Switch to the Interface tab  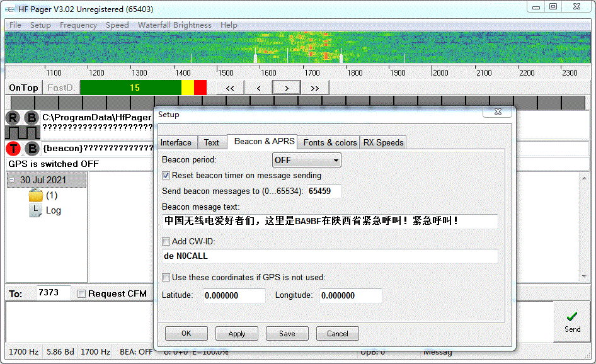[177, 142]
